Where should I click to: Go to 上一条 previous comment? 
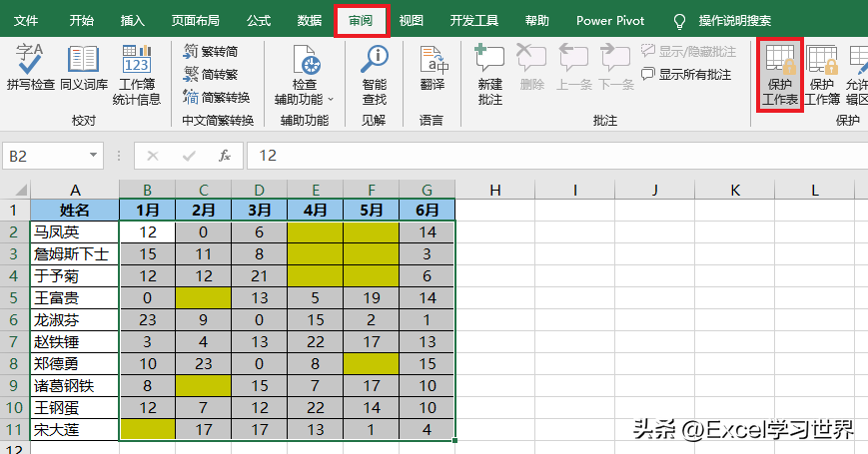pos(573,68)
